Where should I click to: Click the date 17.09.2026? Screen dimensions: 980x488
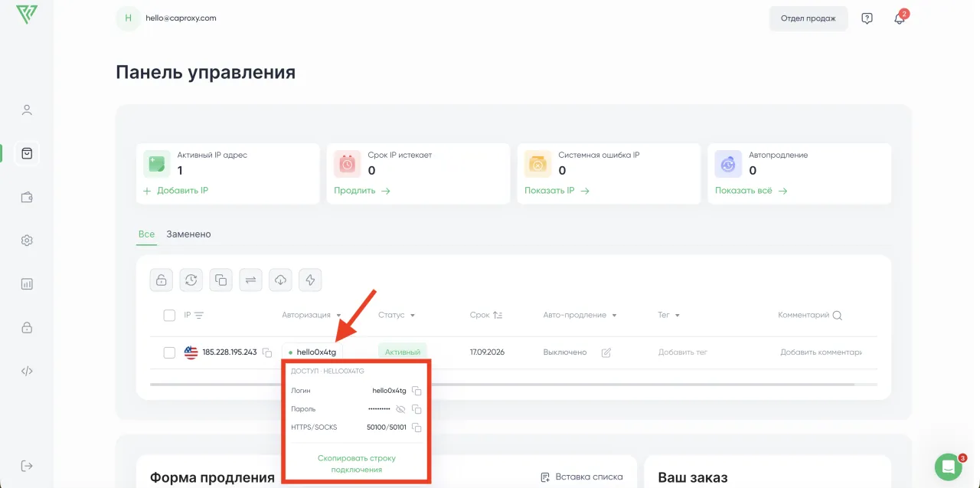(x=487, y=352)
